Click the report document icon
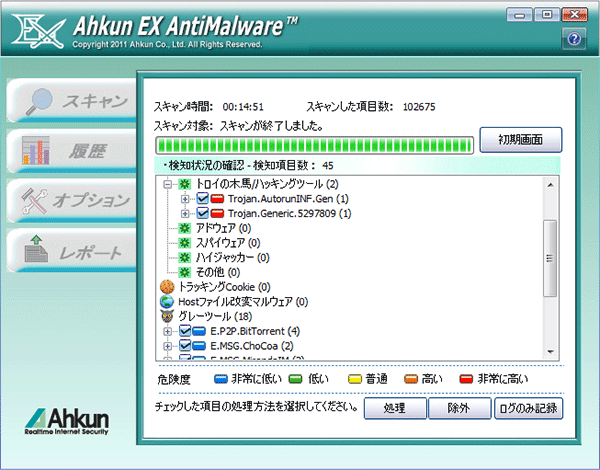 [x=36, y=249]
